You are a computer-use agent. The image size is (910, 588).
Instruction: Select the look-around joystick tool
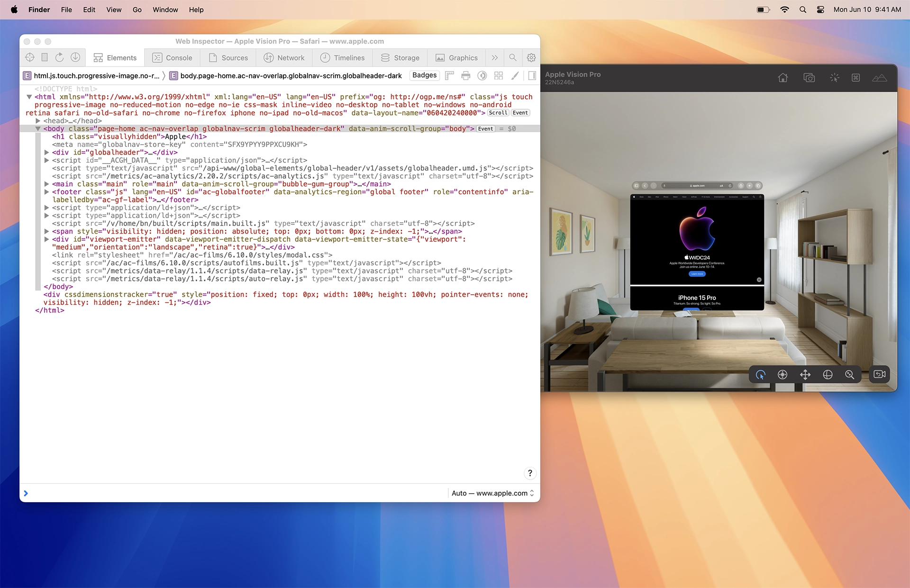[783, 374]
